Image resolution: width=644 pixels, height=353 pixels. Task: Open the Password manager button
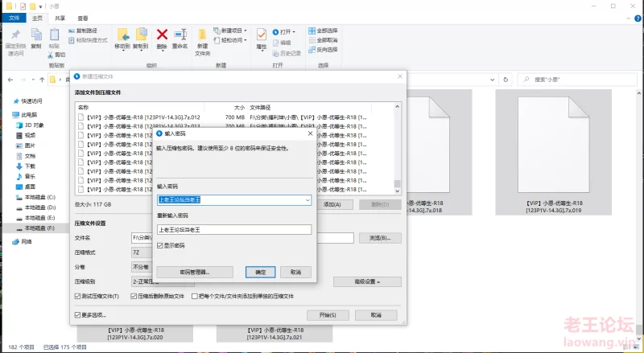[195, 272]
